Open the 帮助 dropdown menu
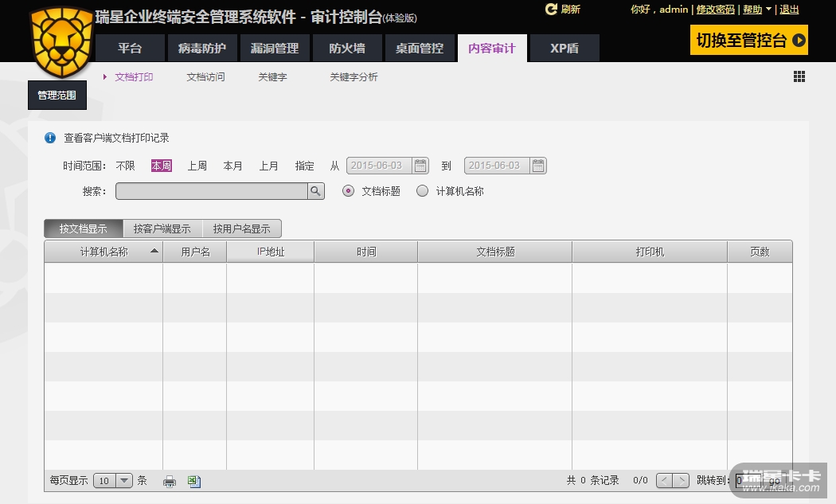The height and width of the screenshot is (504, 836). pyautogui.click(x=757, y=10)
